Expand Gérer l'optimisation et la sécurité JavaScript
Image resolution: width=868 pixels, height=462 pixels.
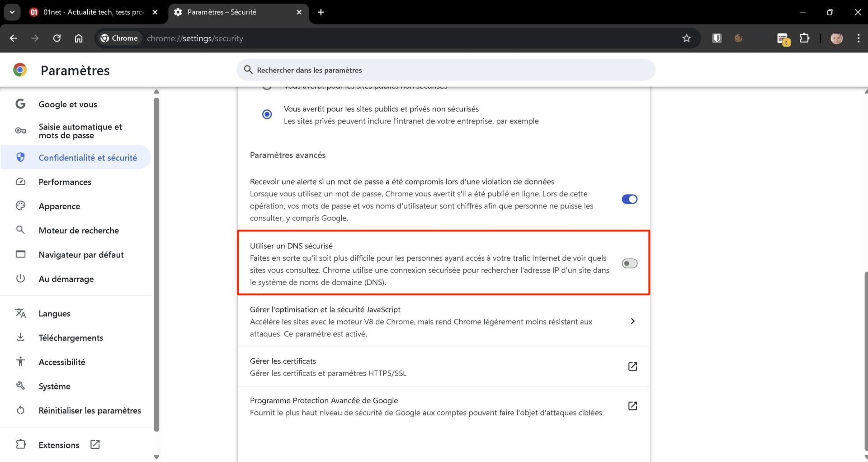click(632, 321)
